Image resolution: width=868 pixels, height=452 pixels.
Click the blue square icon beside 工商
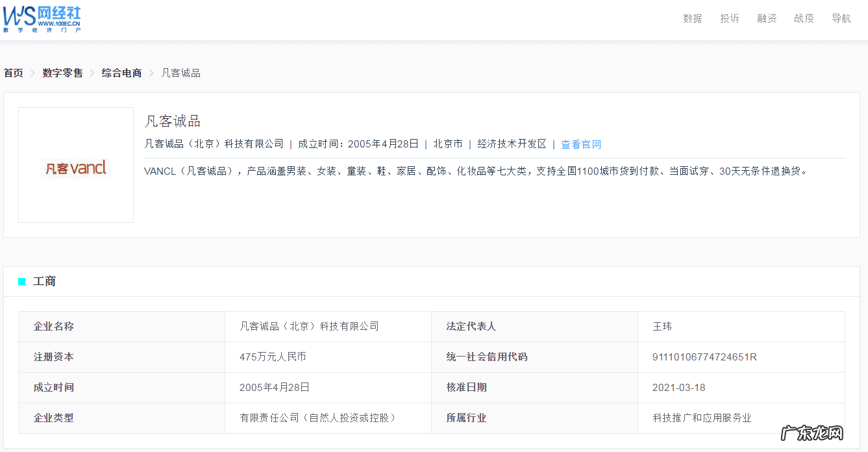[x=21, y=281]
